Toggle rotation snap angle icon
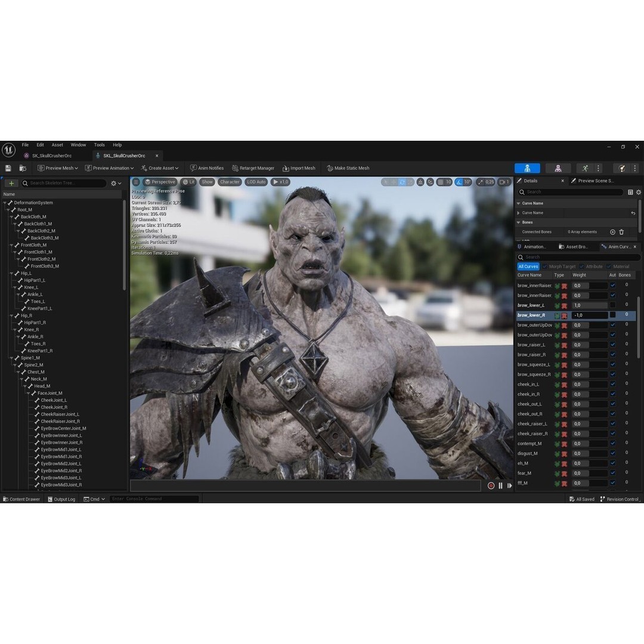This screenshot has width=644, height=644. click(459, 182)
